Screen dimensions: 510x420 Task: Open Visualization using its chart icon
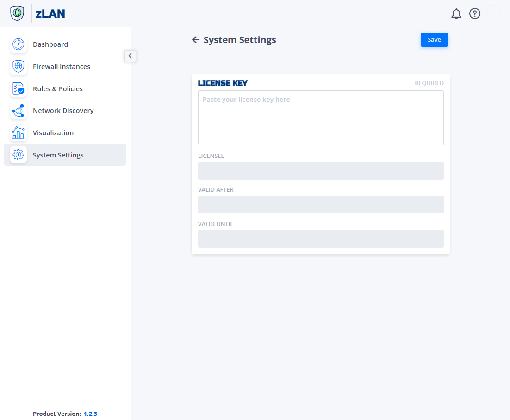(x=18, y=133)
